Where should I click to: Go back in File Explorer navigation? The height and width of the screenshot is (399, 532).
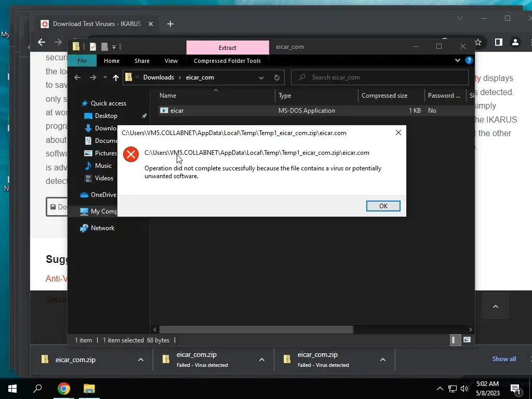(77, 77)
